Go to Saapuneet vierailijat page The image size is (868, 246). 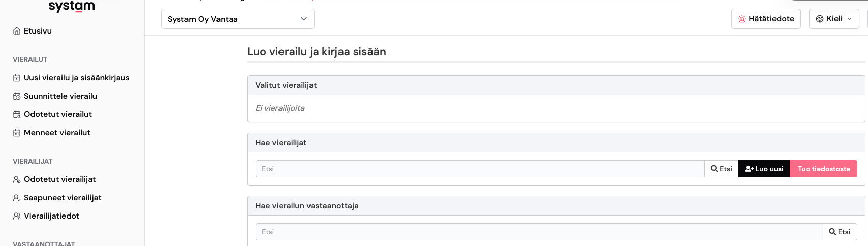pyautogui.click(x=63, y=198)
